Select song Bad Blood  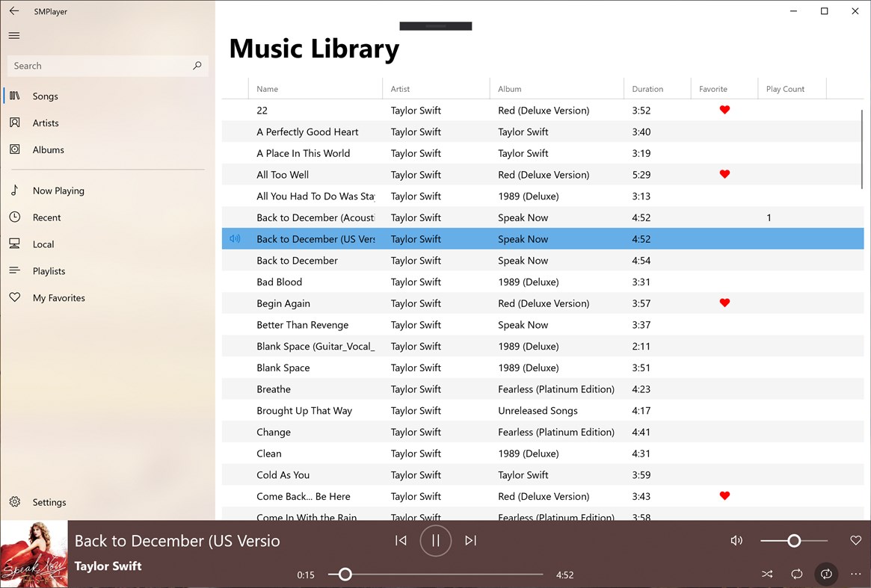[543, 282]
